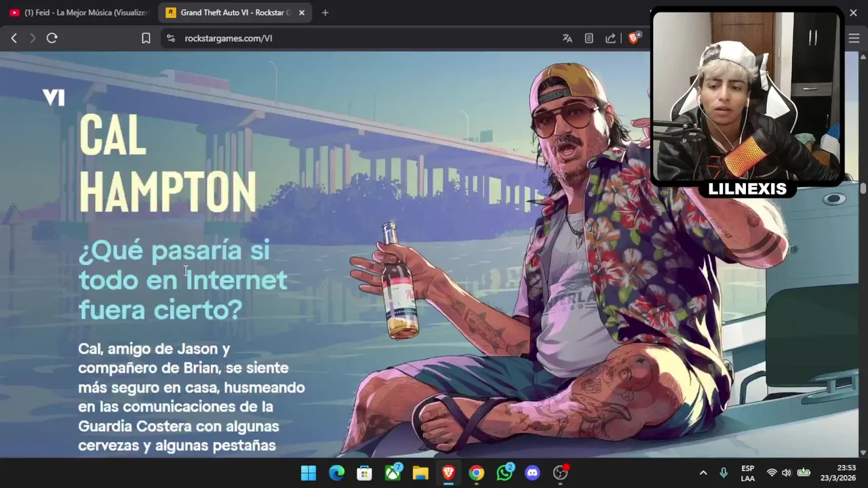Change the ESP LAA input language

coord(748,473)
